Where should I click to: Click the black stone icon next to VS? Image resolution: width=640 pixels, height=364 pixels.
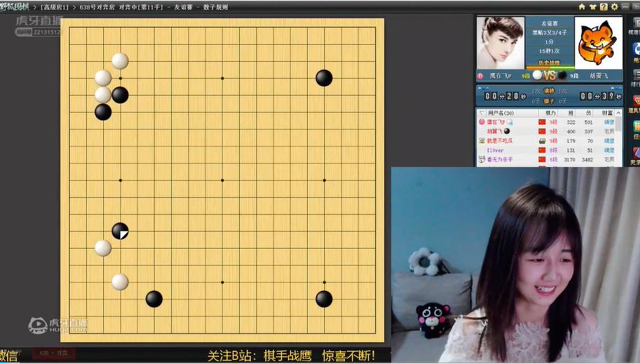[x=562, y=75]
